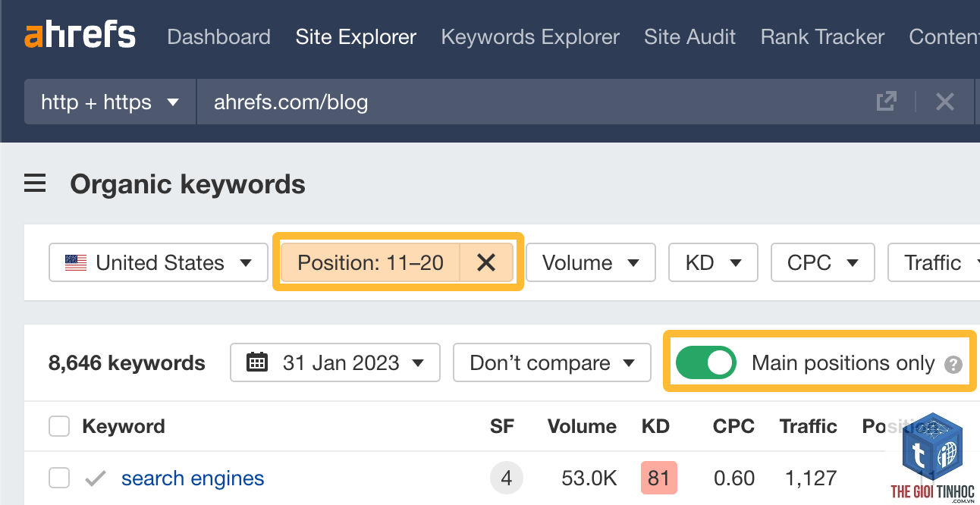Open the Don't compare dropdown
This screenshot has width=980, height=505.
click(552, 362)
